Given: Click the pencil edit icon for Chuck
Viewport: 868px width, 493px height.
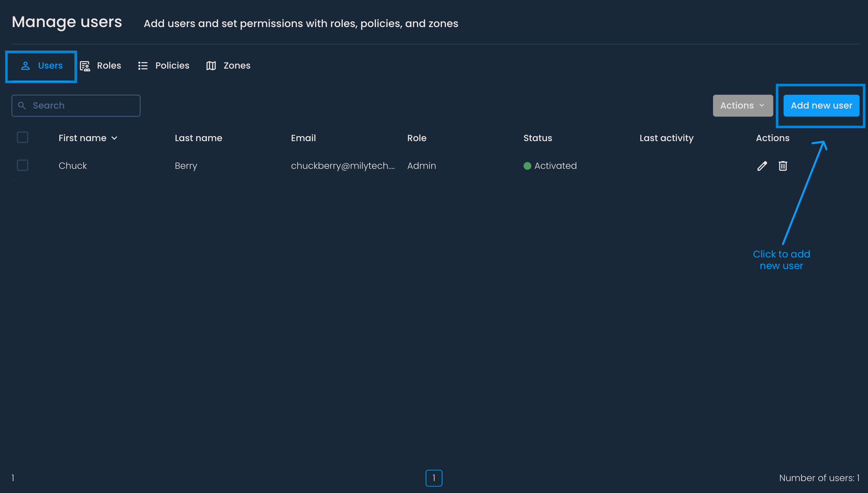Looking at the screenshot, I should (762, 166).
